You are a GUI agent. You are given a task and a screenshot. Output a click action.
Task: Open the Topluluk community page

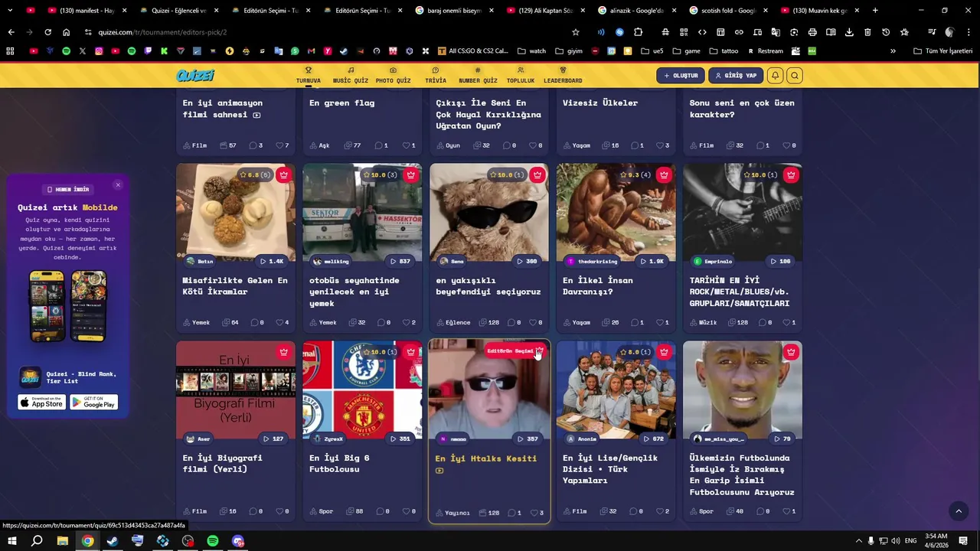(x=521, y=75)
